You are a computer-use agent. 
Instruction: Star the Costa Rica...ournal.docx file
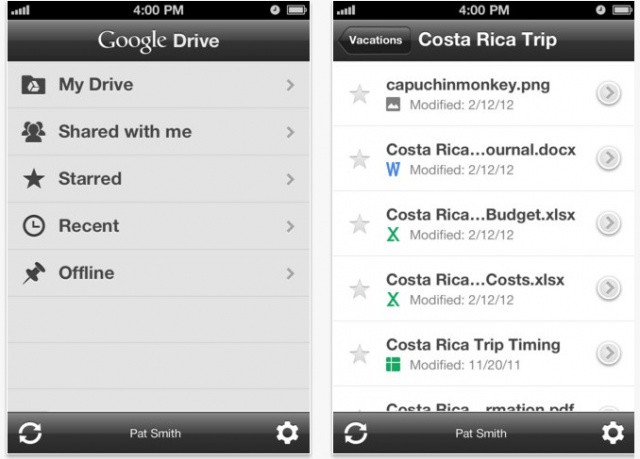360,159
